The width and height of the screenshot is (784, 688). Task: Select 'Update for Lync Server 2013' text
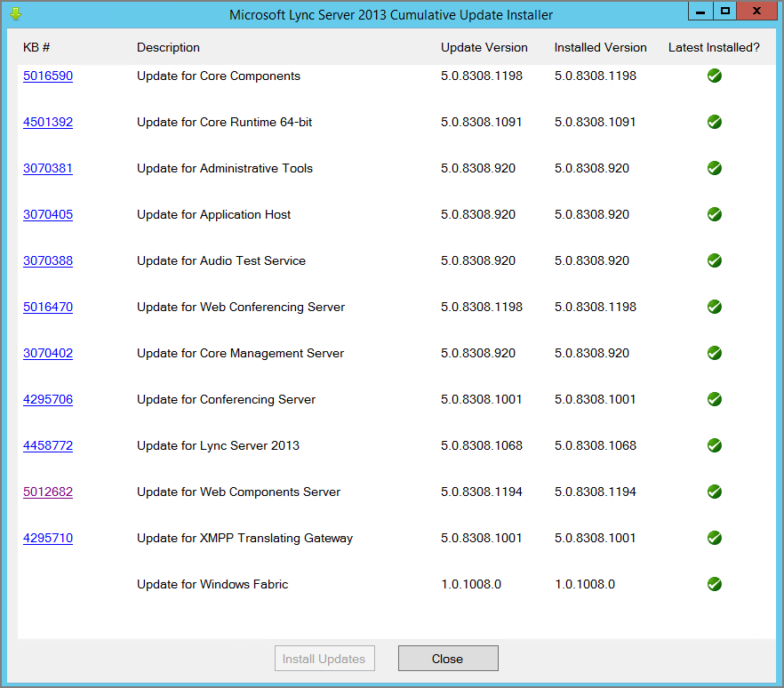tap(218, 446)
